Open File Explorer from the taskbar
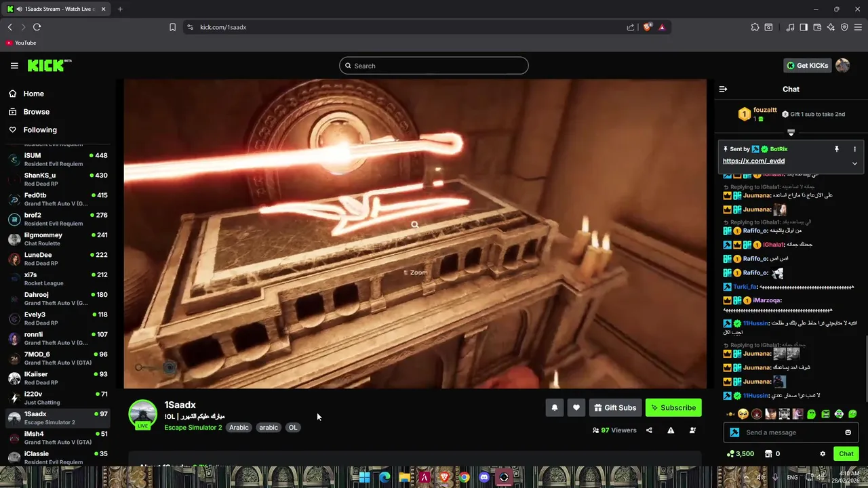Viewport: 868px width, 488px height. point(404,477)
